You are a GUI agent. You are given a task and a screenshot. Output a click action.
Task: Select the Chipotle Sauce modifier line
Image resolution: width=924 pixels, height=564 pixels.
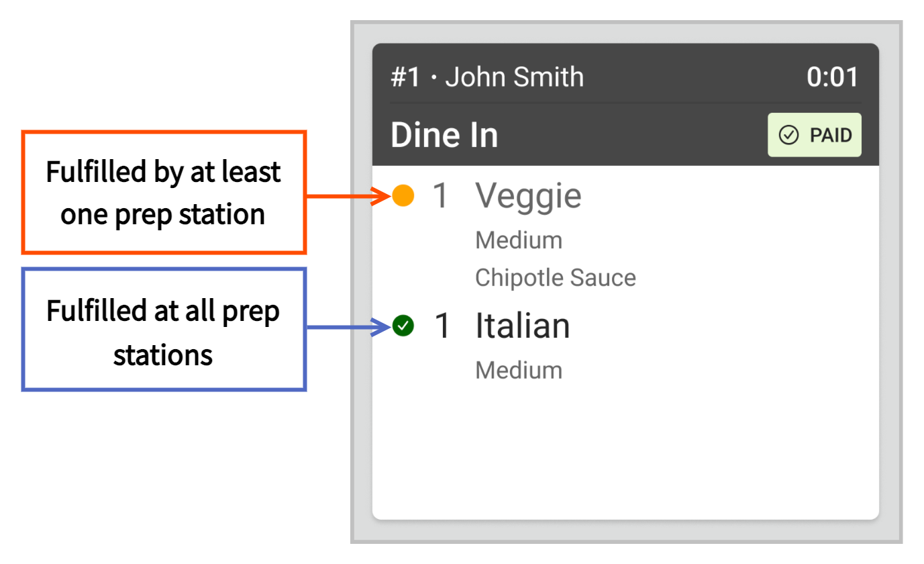556,277
